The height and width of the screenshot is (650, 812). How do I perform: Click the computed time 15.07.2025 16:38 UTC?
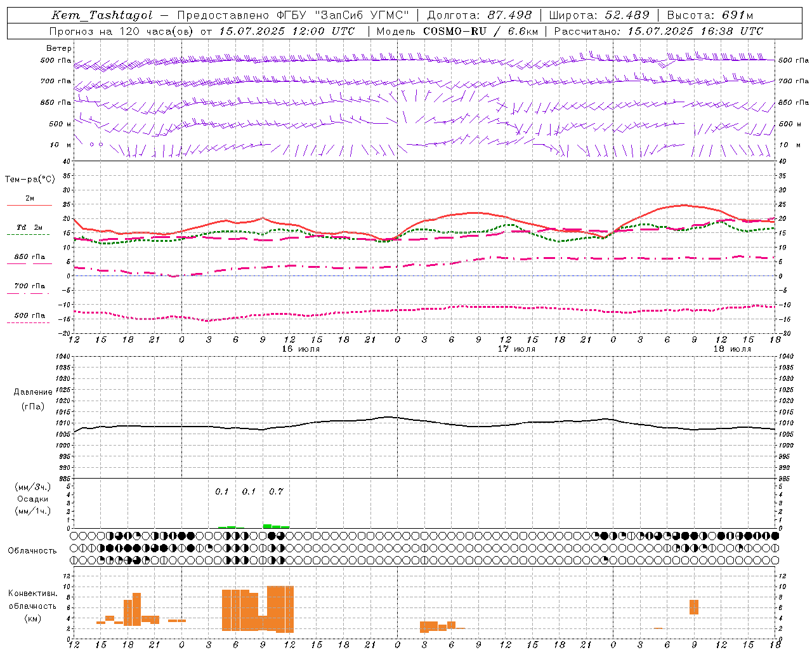pos(695,31)
